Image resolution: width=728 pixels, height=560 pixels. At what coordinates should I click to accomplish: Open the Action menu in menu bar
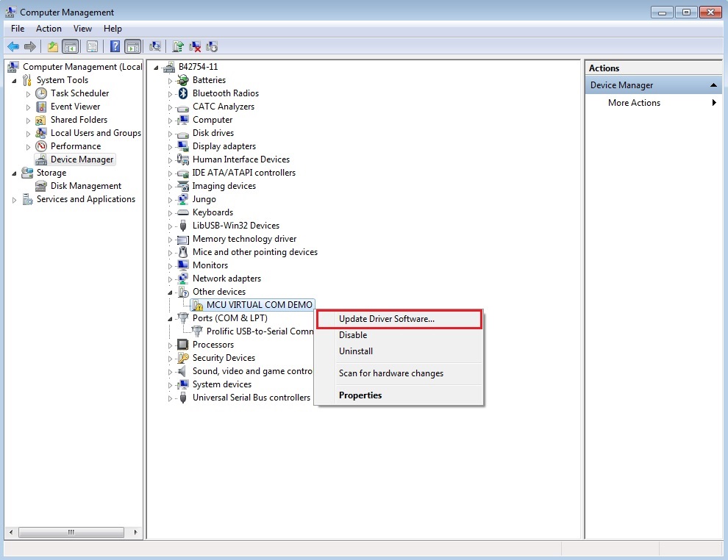[x=49, y=29]
